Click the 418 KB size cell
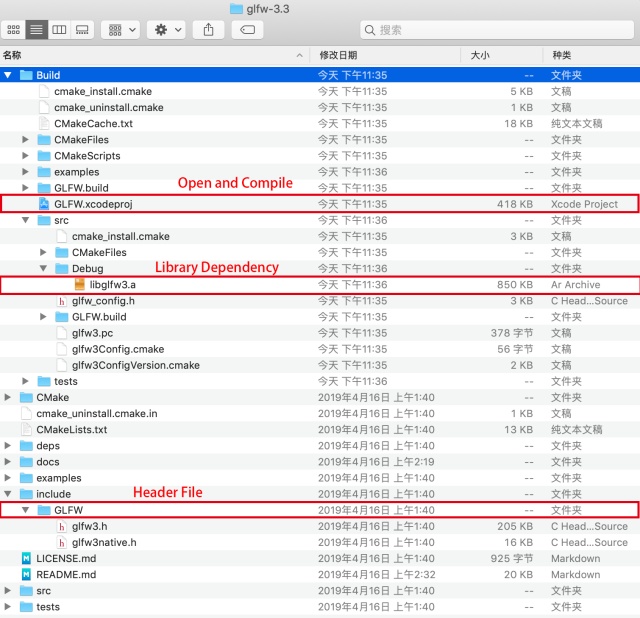 pos(515,204)
